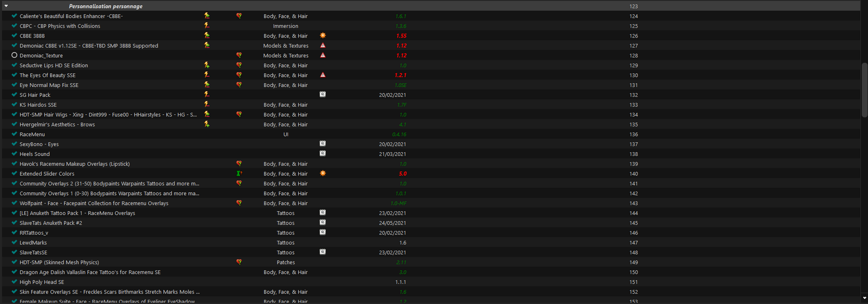Click the heart flag on HDT-SMP Hair Wigs row
Viewport: 868px width, 304px height.
pyautogui.click(x=239, y=114)
